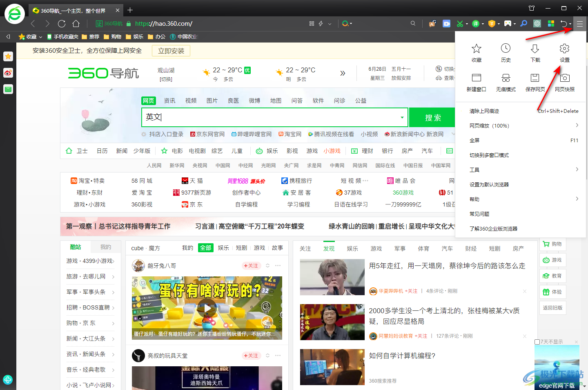The width and height of the screenshot is (588, 390).
Task: Switch to the 发现 news tab
Action: pos(329,249)
